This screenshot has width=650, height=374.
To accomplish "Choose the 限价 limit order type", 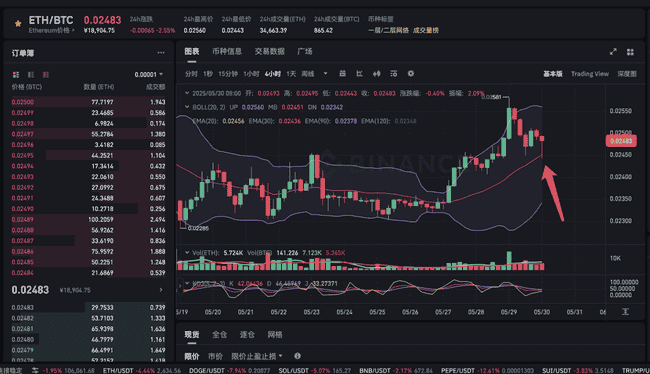I will coord(192,356).
